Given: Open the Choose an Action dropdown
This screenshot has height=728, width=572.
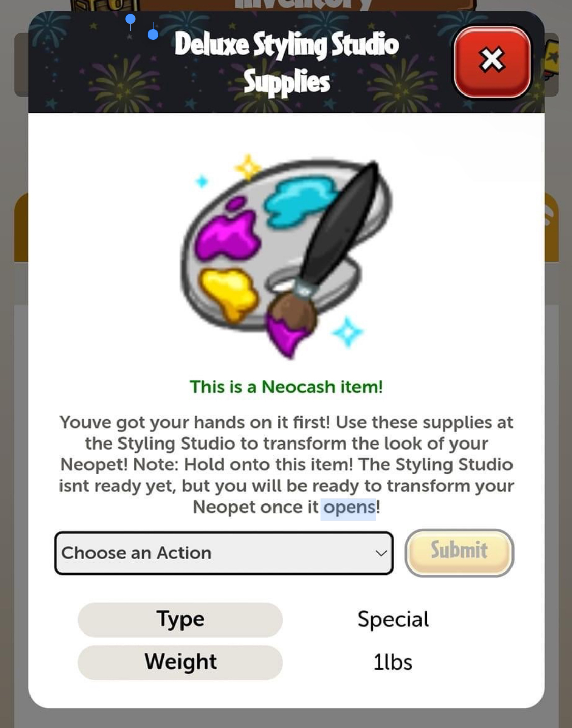Looking at the screenshot, I should [224, 553].
